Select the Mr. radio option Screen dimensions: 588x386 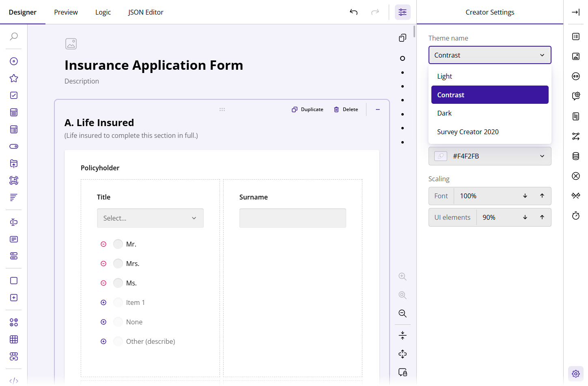click(118, 244)
